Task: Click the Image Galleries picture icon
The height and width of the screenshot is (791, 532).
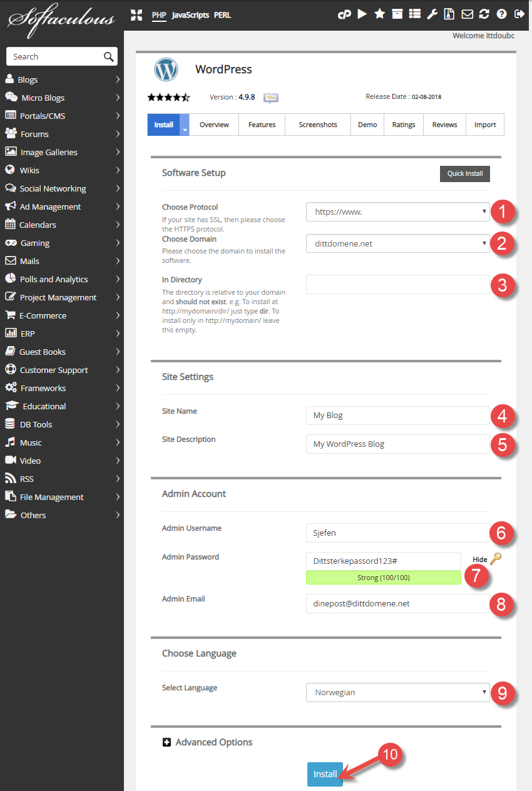Action: pyautogui.click(x=11, y=152)
